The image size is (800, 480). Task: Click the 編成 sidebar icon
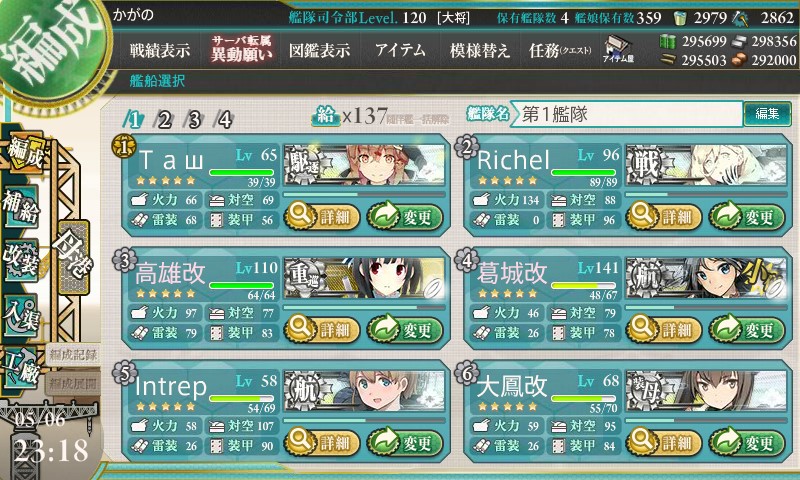[x=24, y=152]
